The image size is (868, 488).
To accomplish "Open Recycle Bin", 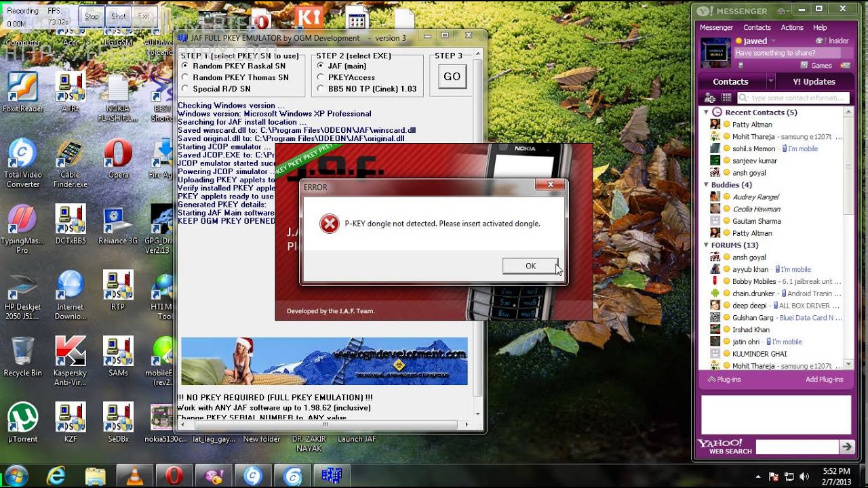I will [x=22, y=357].
